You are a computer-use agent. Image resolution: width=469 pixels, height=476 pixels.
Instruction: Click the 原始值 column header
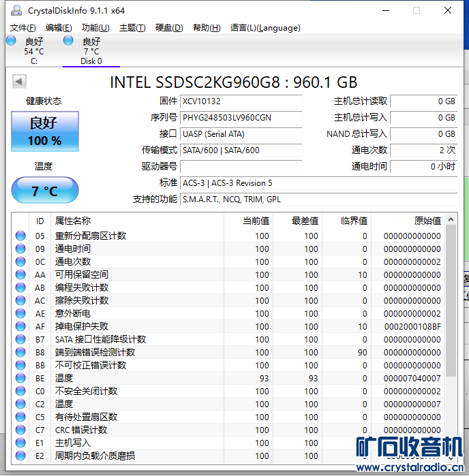click(427, 221)
